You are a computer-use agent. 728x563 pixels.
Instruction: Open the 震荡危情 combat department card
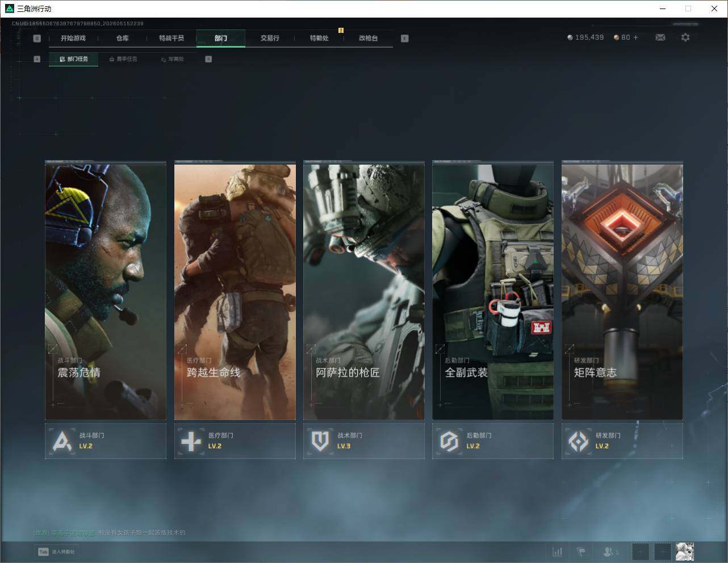pos(106,291)
